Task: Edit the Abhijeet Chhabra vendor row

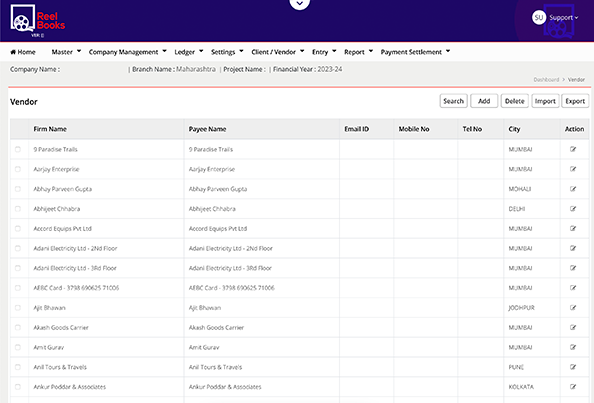Action: coord(573,209)
